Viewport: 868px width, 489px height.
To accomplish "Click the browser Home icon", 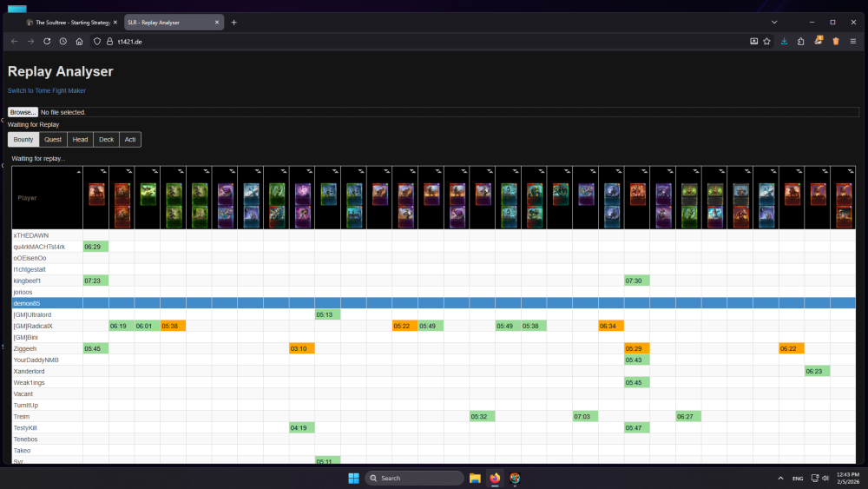I will coord(79,41).
